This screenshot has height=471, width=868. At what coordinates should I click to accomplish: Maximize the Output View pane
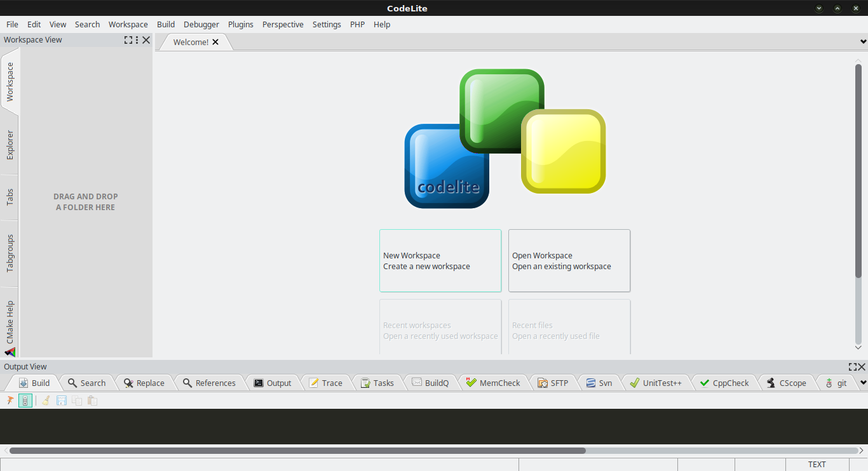(x=853, y=367)
